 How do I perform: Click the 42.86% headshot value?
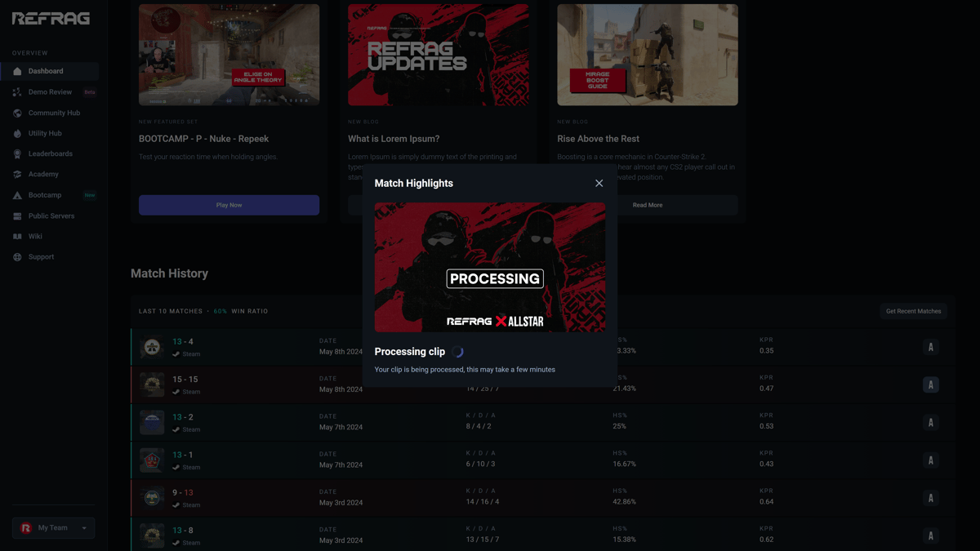pyautogui.click(x=625, y=502)
